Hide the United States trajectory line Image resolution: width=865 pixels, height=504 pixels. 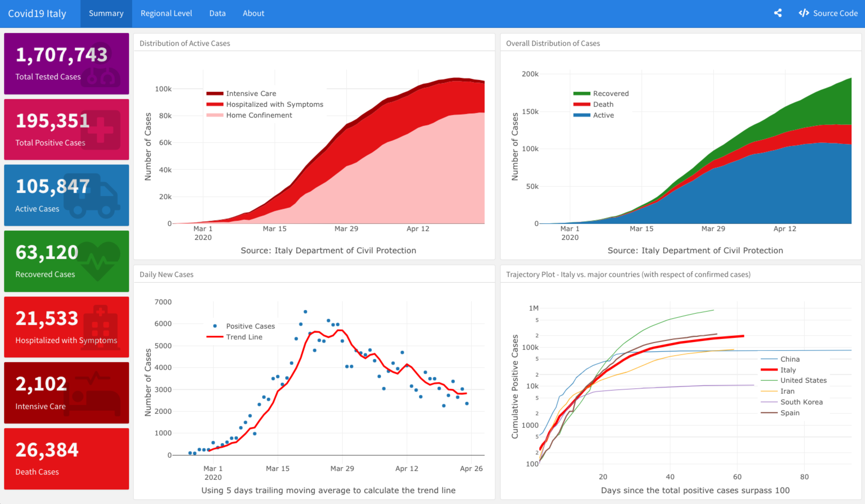[x=803, y=380]
